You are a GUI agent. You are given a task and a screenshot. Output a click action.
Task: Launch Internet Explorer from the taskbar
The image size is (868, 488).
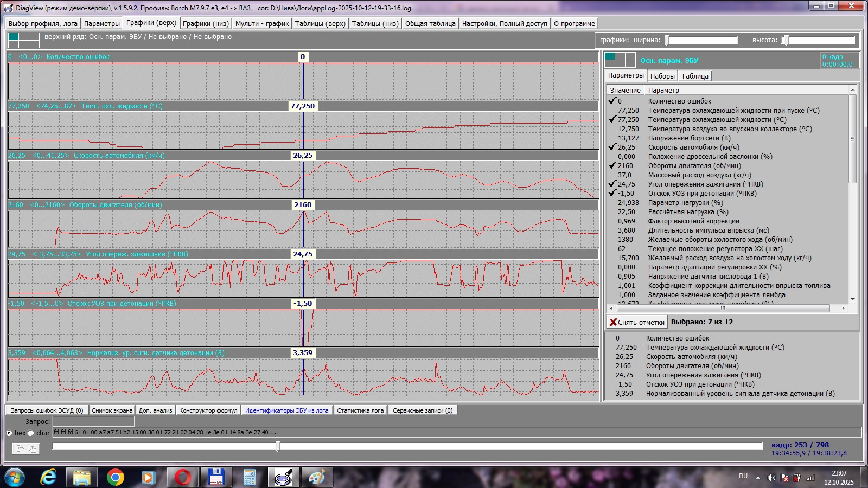click(x=49, y=478)
